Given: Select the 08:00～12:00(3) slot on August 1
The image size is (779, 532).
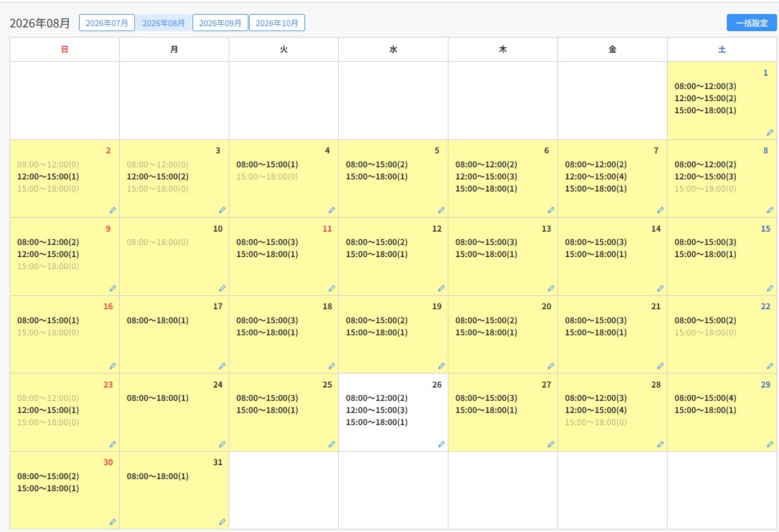Looking at the screenshot, I should click(705, 86).
